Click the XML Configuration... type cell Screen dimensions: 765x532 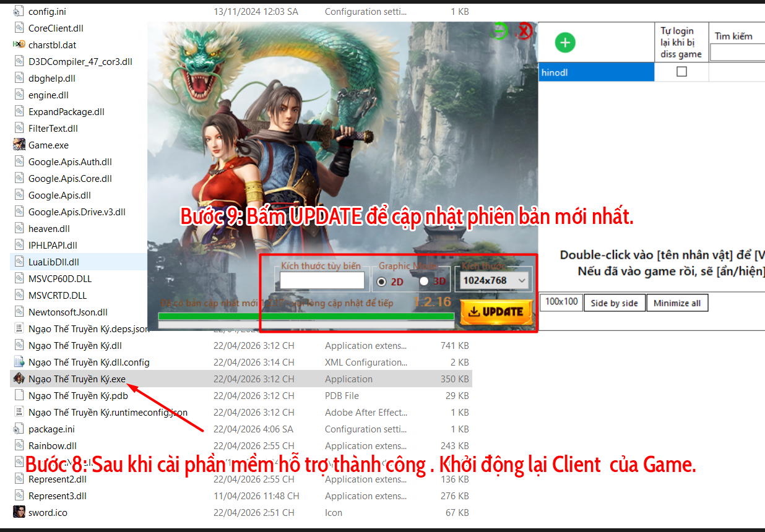pos(366,363)
